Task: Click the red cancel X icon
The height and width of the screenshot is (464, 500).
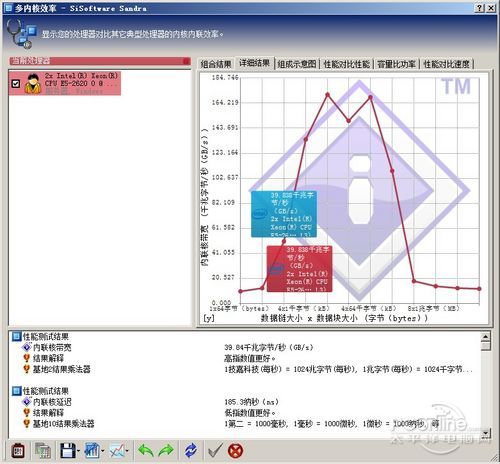Action: 236,451
